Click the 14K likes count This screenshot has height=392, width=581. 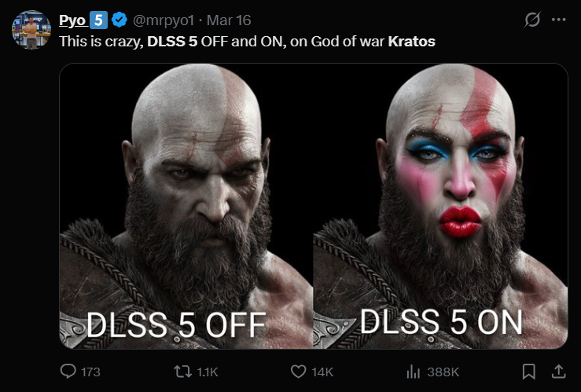322,372
